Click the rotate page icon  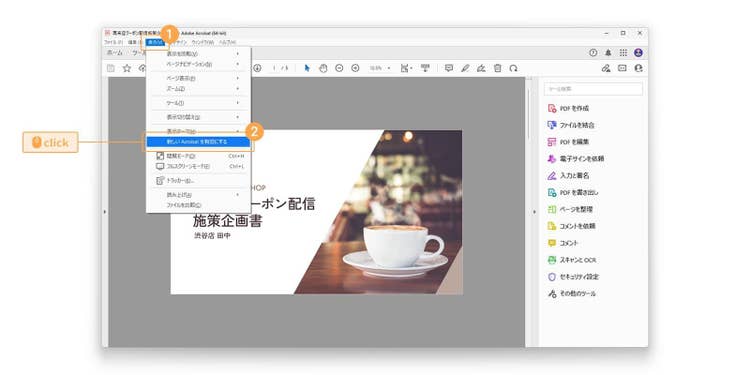pyautogui.click(x=513, y=68)
